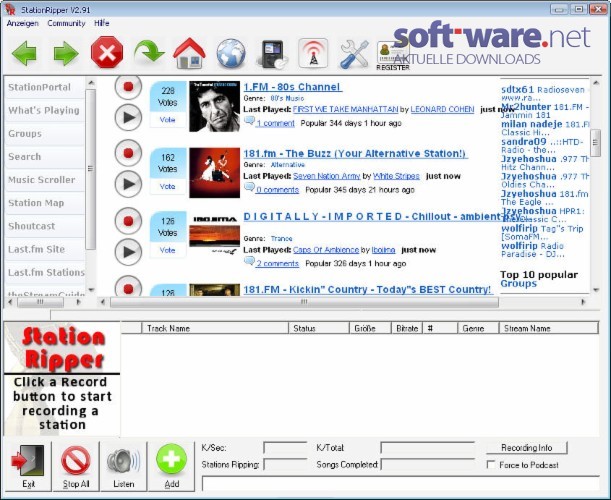This screenshot has width=611, height=500.
Task: Open the comment bubble for 1.FM 80s Channel
Action: click(249, 121)
